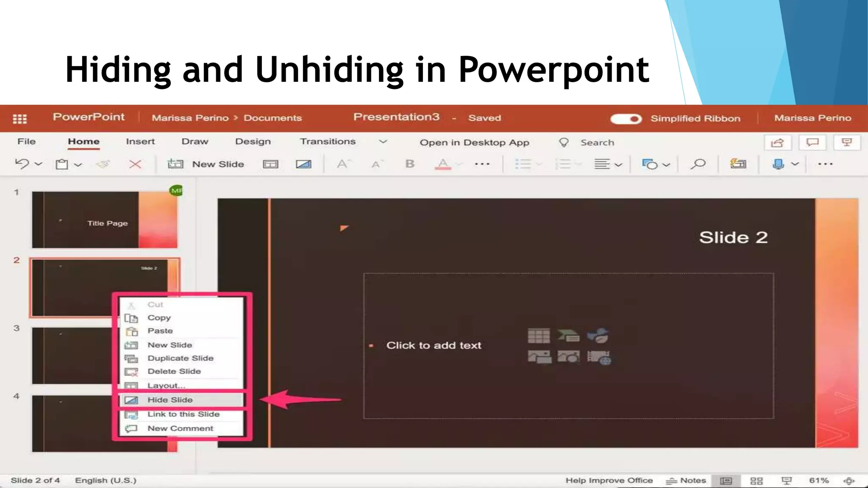Open the app launcher grid icon
This screenshot has width=868, height=488.
click(20, 119)
